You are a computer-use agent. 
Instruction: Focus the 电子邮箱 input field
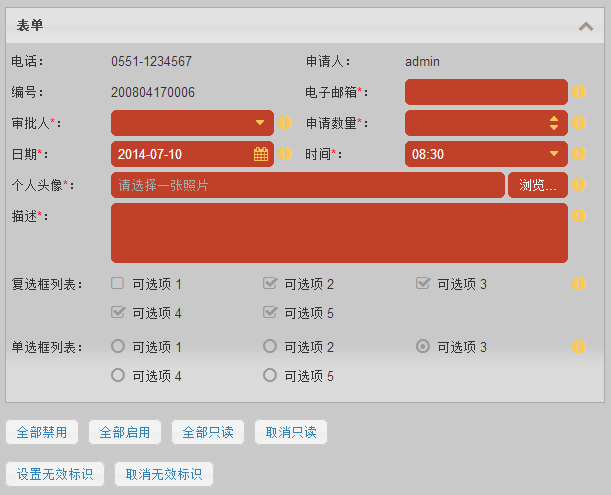486,92
